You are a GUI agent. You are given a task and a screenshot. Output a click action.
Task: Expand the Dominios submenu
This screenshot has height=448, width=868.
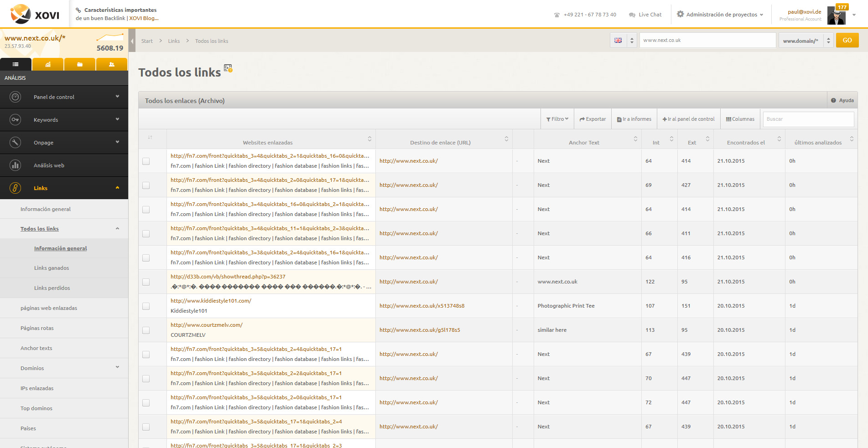(x=117, y=367)
